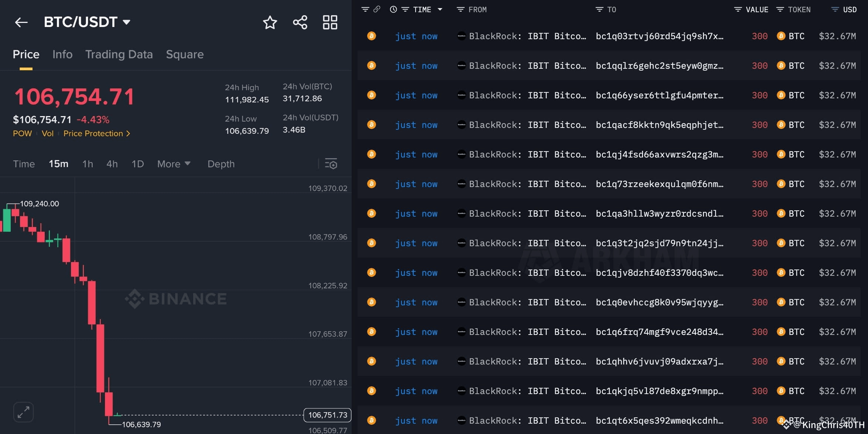
Task: Open the TIME sort dropdown arrow
Action: tap(440, 9)
